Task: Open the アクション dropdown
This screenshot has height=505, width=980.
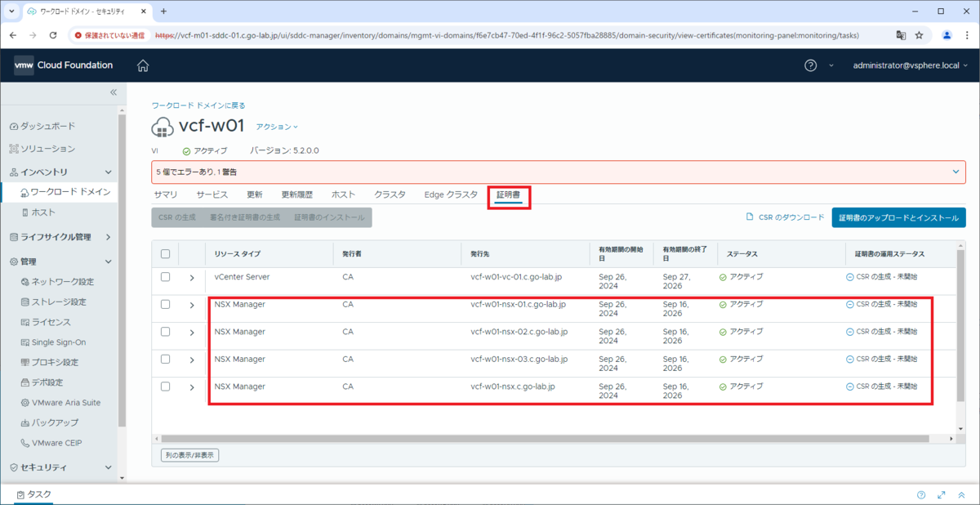Action: pos(277,127)
